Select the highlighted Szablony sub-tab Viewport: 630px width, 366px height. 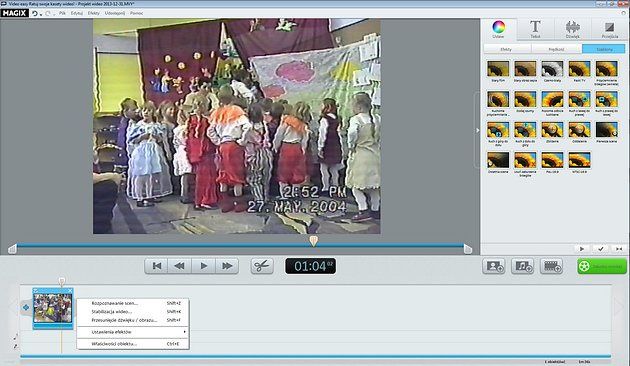(604, 49)
